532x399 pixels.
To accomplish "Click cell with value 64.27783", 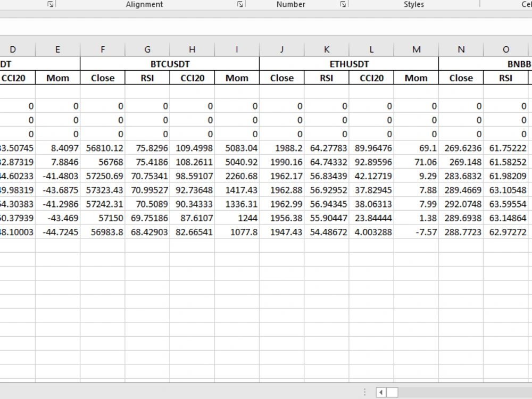I will click(x=327, y=148).
